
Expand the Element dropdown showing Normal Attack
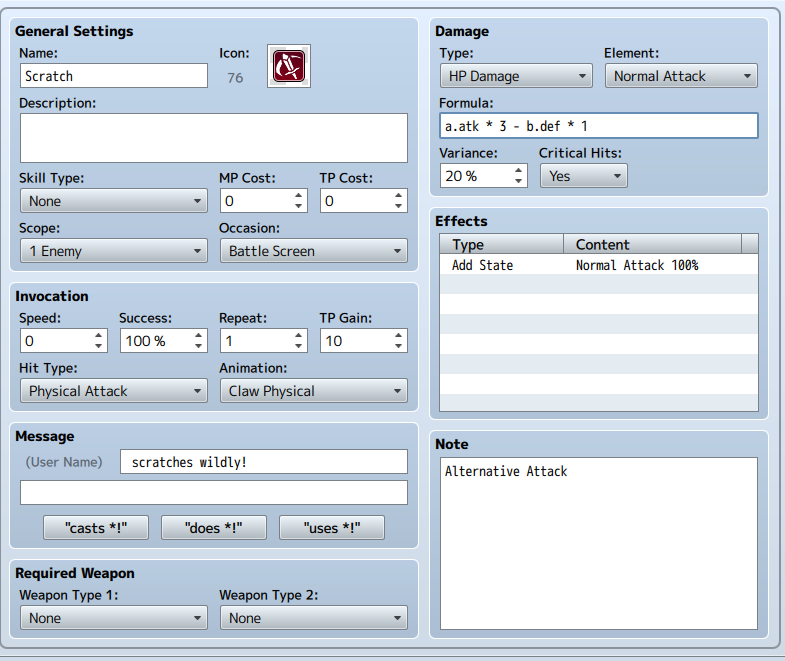coord(681,76)
